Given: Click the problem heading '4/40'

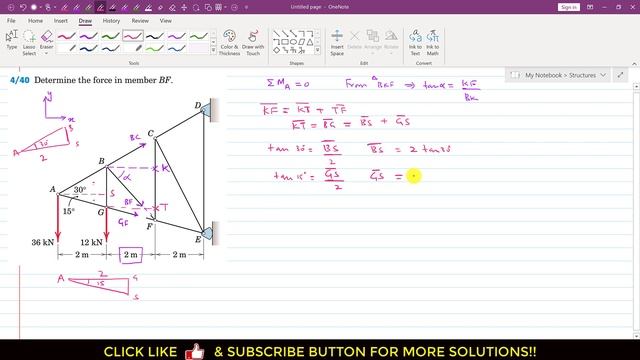Looking at the screenshot, I should [x=20, y=80].
